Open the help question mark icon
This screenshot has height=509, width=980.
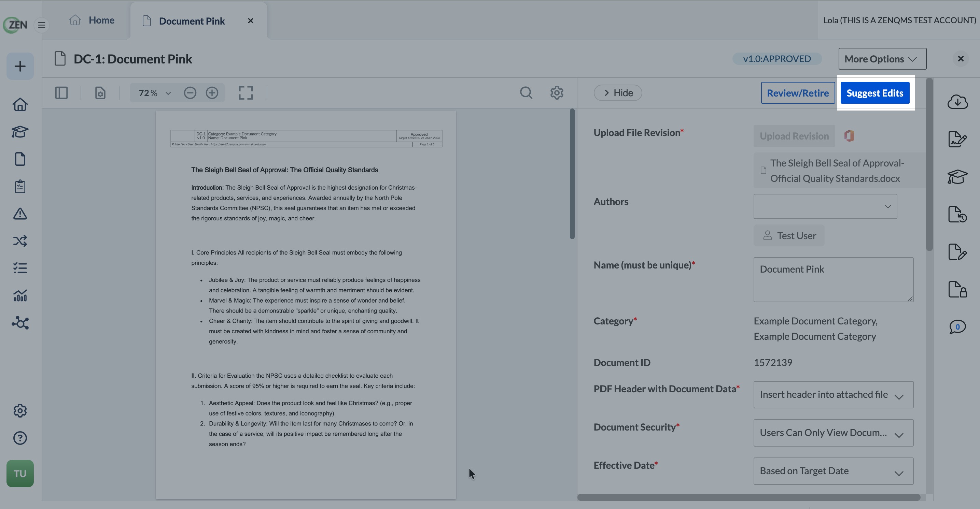coord(20,438)
